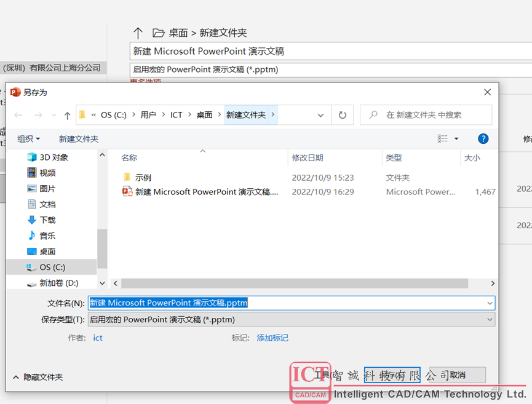This screenshot has width=532, height=404.
Task: Close the 另存为 dialog
Action: coord(488,92)
